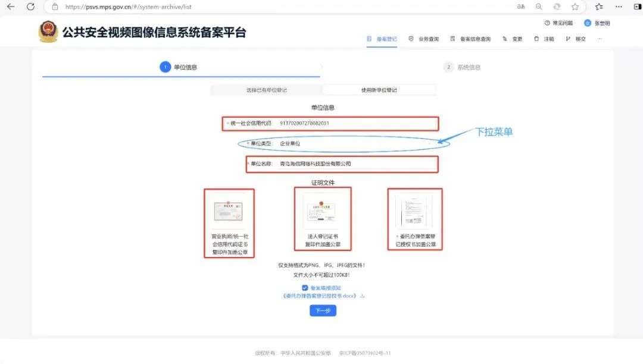
Task: Open browser settings and more menu
Action: [619, 7]
